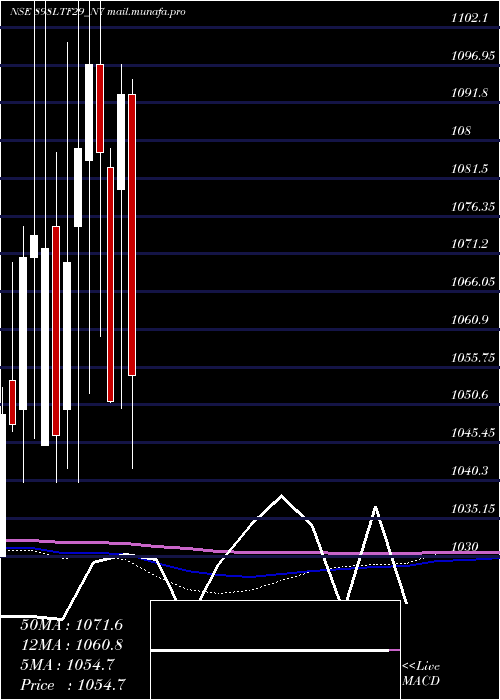Click the 1045.45 price axis label
Screen dimensions: 500x700
pyautogui.click(x=473, y=433)
